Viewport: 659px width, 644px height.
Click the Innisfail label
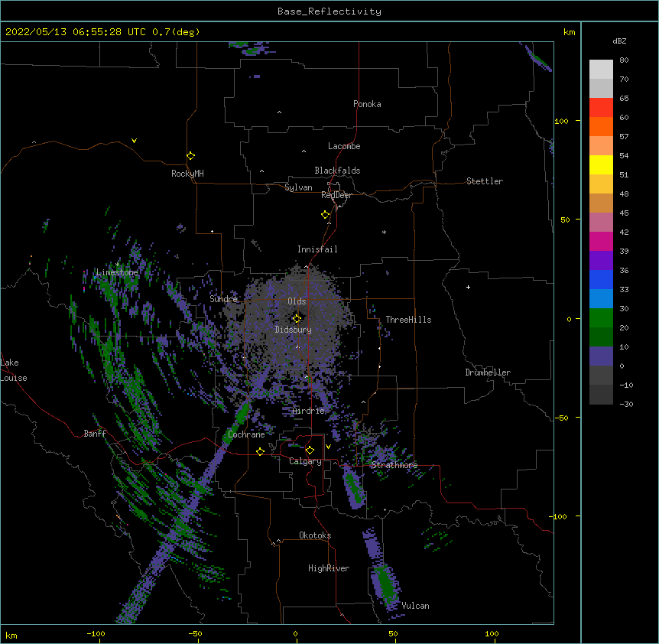click(317, 249)
